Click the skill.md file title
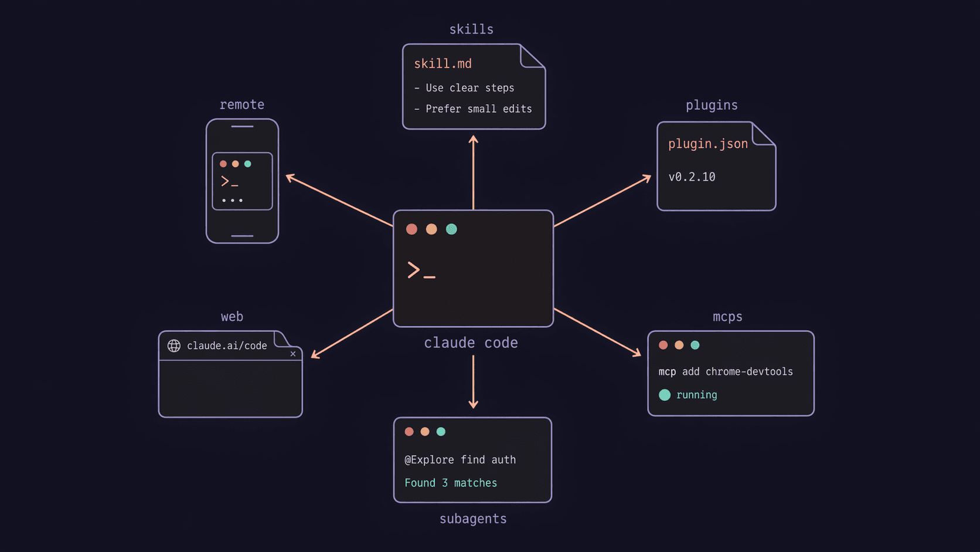The width and height of the screenshot is (980, 552). 443,63
